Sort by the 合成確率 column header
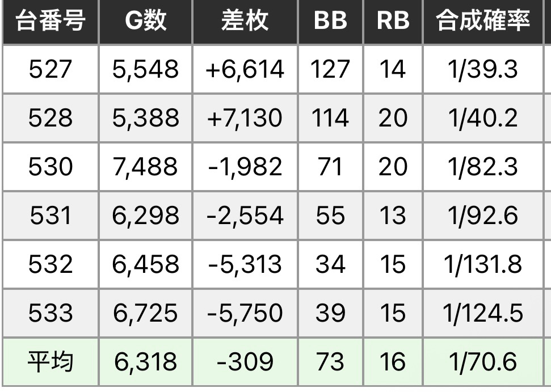The height and width of the screenshot is (392, 551). click(483, 22)
